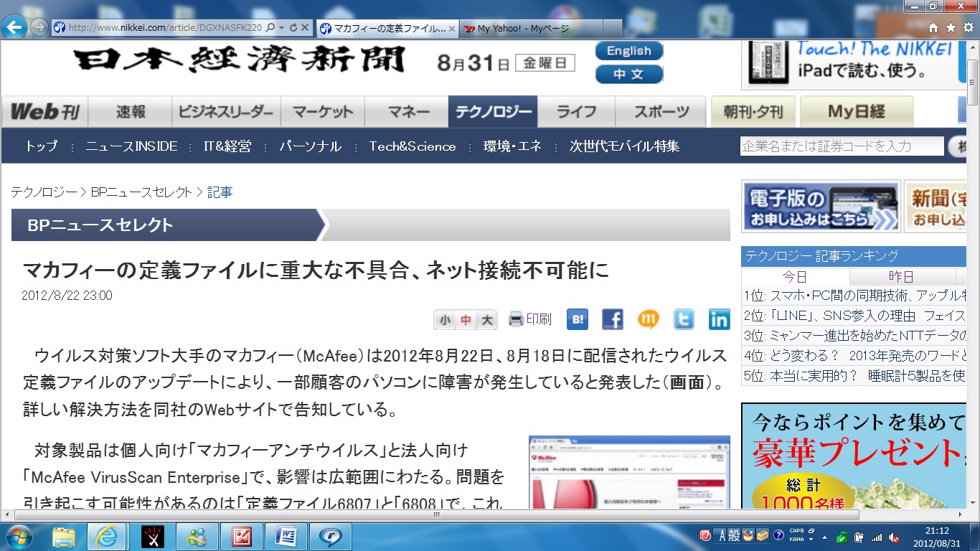Open the スポーツ navigation tab
Viewport: 980px width, 551px height.
(x=661, y=112)
